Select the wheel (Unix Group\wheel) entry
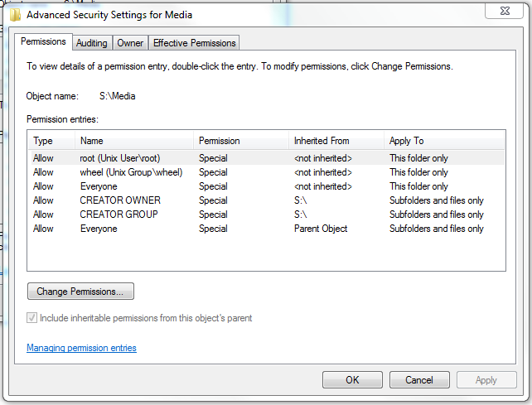Screen dimensions: 532x405 [268, 172]
